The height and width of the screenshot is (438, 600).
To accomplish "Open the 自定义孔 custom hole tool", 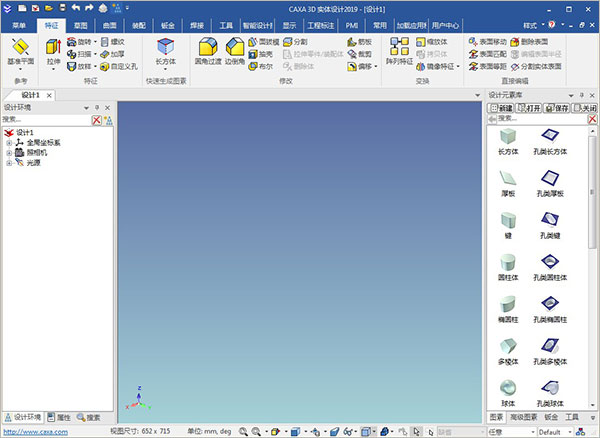I will coord(119,67).
